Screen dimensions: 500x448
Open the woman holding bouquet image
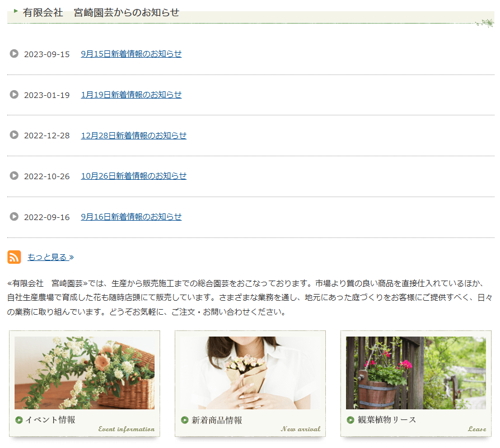[250, 373]
